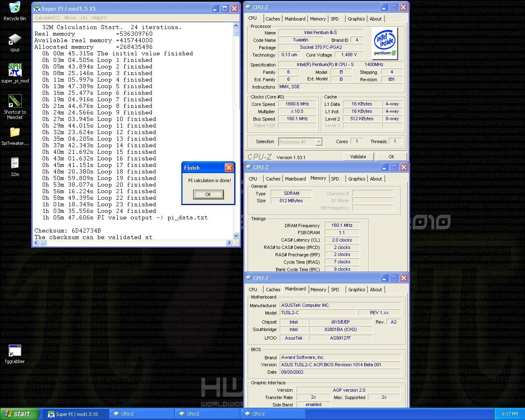The width and height of the screenshot is (525, 420).
Task: Click OK in the Finish dialog
Action: [x=208, y=194]
